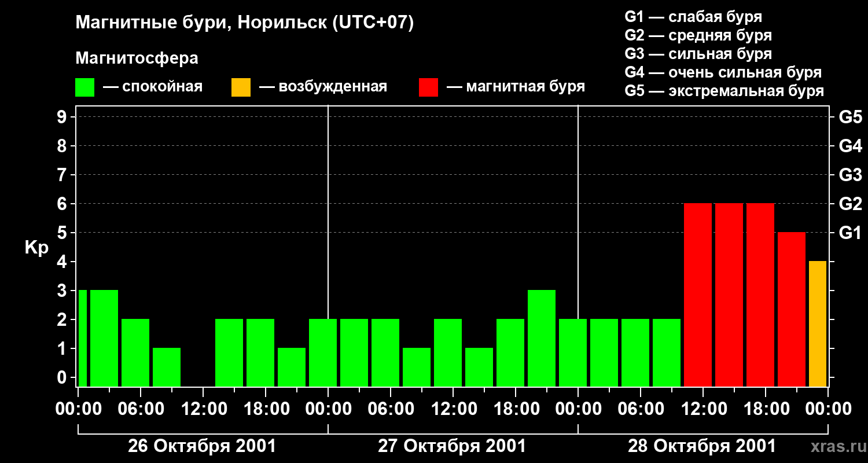Image resolution: width=868 pixels, height=463 pixels.
Task: Click the '— возбужденная' legend label
Action: pyautogui.click(x=323, y=87)
